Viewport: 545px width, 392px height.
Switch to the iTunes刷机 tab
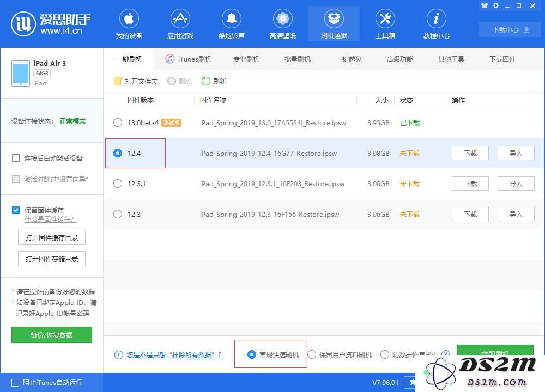(x=189, y=59)
